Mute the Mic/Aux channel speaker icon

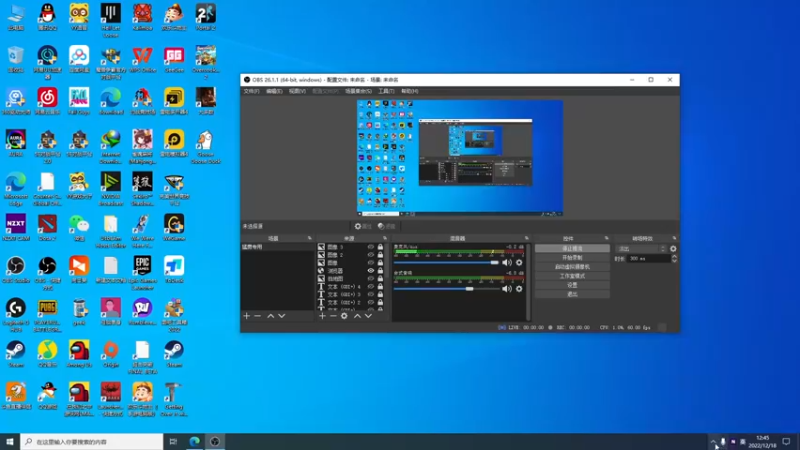tap(507, 263)
